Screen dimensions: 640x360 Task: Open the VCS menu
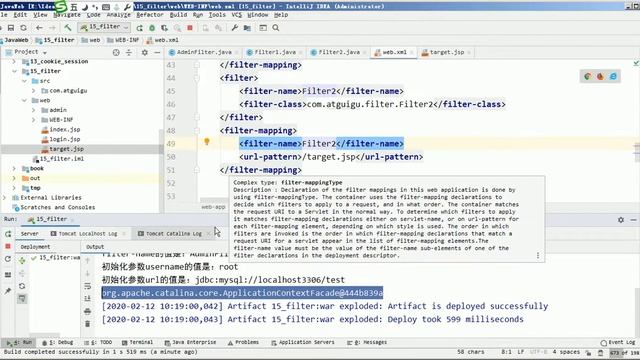tap(237, 15)
